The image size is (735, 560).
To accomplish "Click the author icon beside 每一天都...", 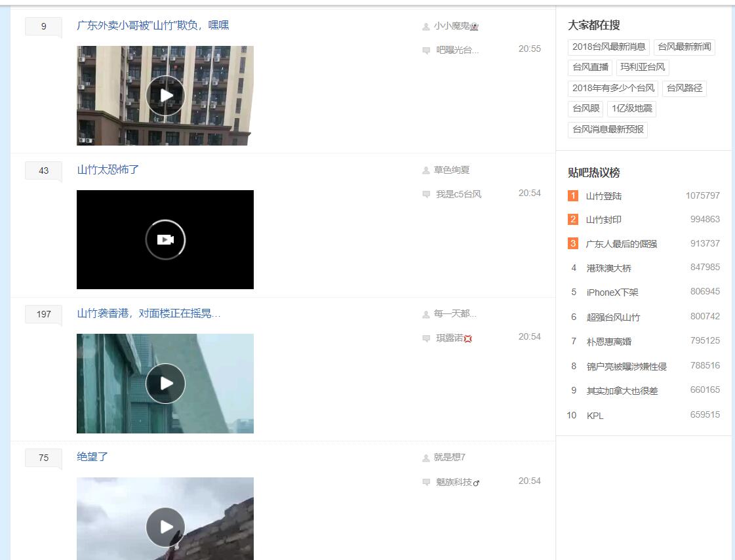I will 426,315.
